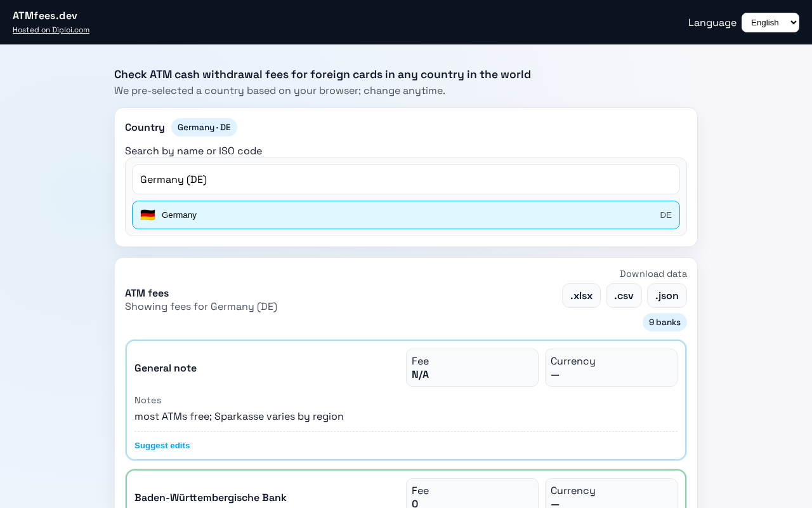
Task: Click the General note Currency box
Action: click(611, 368)
